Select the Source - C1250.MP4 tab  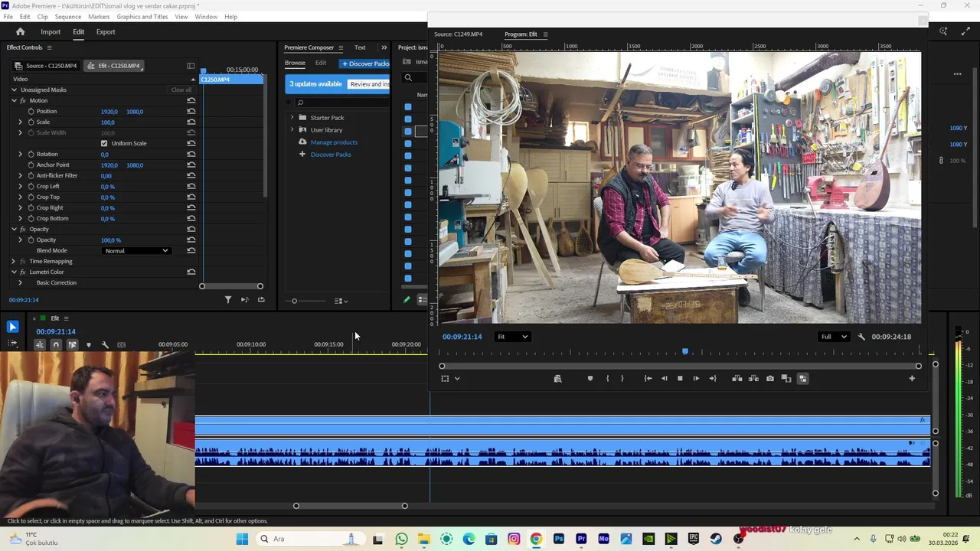click(x=46, y=65)
